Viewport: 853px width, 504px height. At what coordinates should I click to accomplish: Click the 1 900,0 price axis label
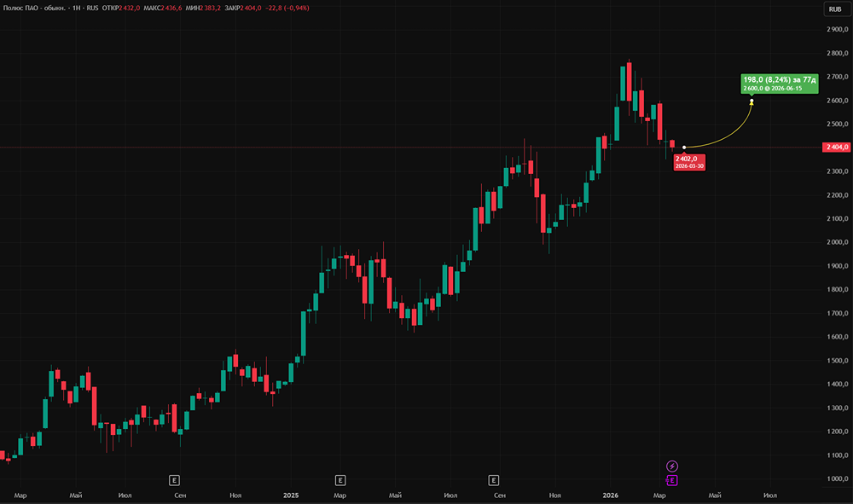click(x=838, y=266)
